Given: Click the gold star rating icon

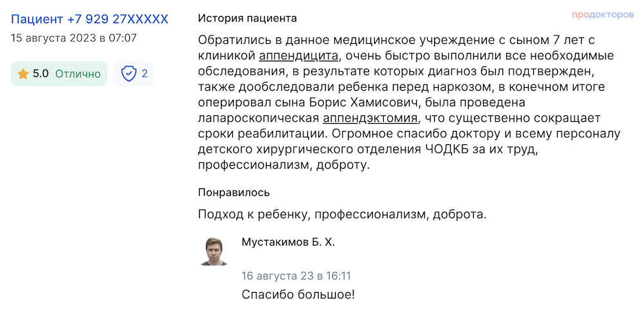Looking at the screenshot, I should [23, 74].
